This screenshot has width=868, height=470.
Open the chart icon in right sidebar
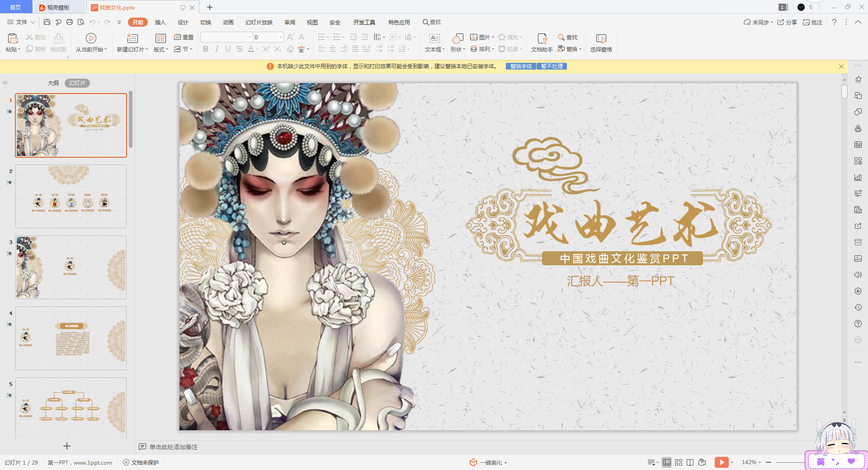point(858,177)
